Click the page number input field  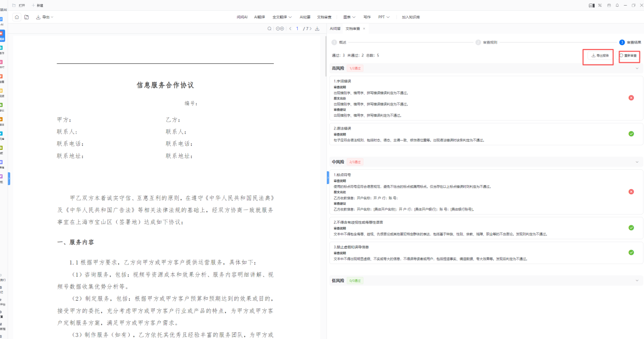tap(297, 29)
